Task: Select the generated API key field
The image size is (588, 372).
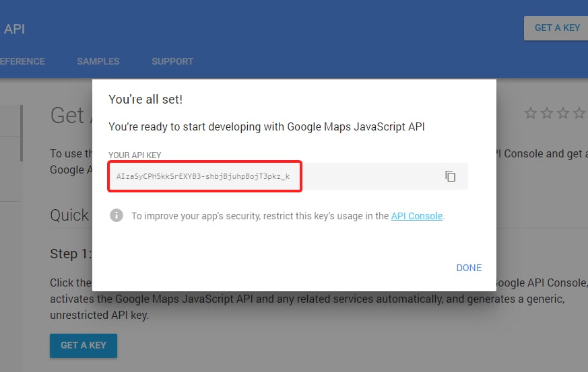Action: pos(288,176)
